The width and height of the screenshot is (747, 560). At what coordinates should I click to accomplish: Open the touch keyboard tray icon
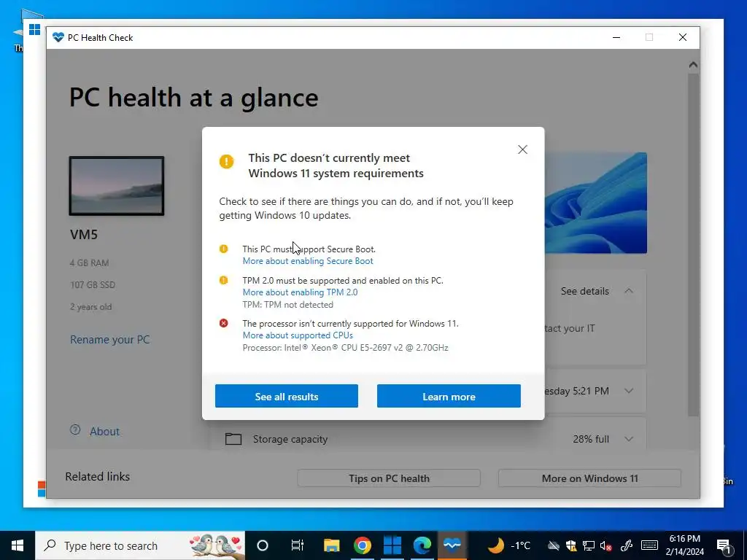coord(649,545)
